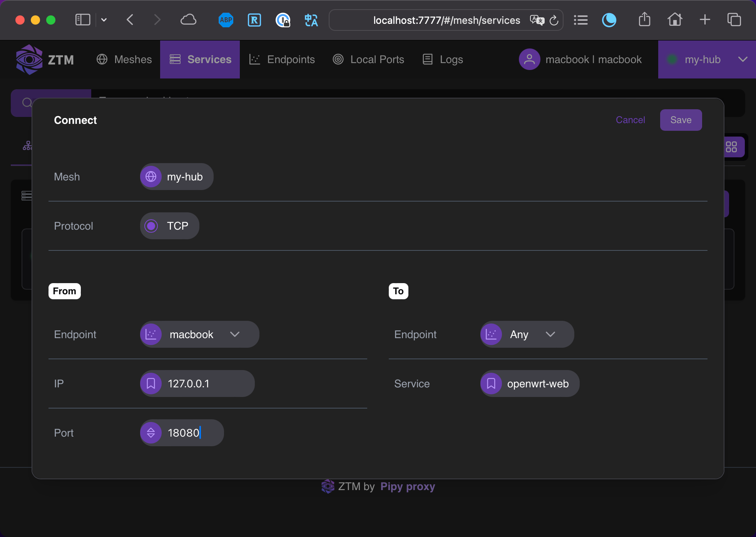This screenshot has height=537, width=756.
Task: Toggle the dark mode moon extension
Action: click(x=609, y=20)
